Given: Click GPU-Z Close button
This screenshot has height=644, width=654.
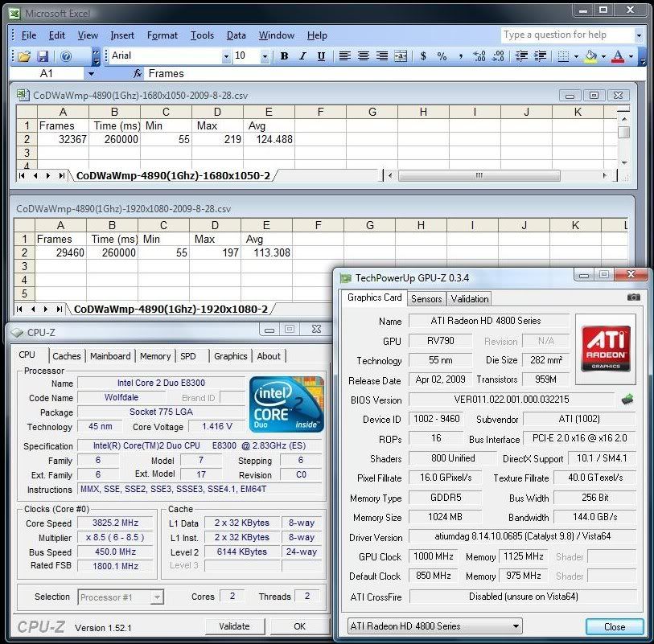Looking at the screenshot, I should 615,626.
